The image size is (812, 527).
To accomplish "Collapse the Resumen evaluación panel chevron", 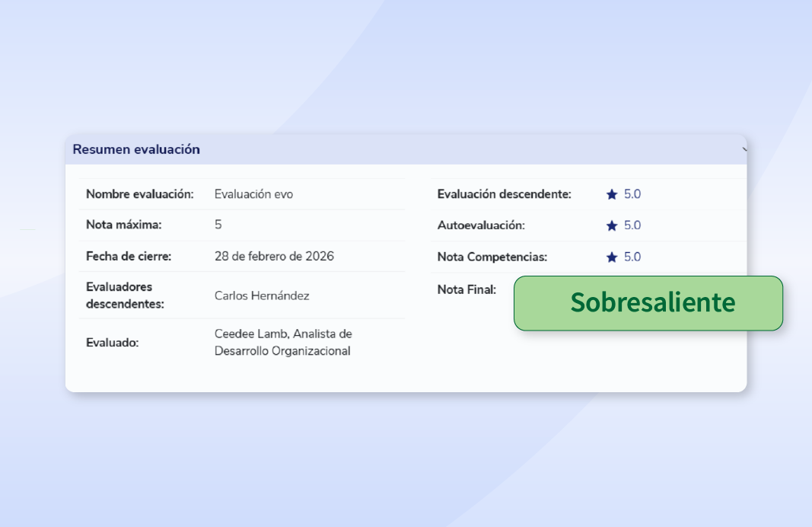I will click(x=744, y=149).
